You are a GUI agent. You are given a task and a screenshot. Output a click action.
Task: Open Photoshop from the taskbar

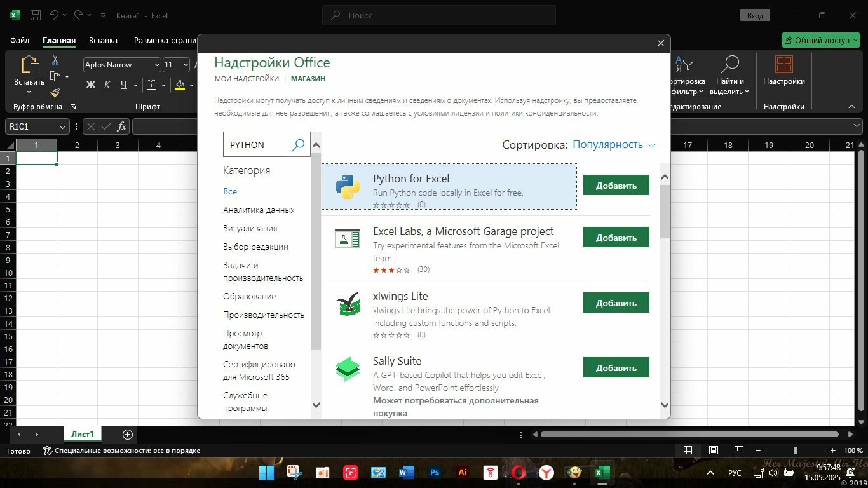tap(435, 473)
